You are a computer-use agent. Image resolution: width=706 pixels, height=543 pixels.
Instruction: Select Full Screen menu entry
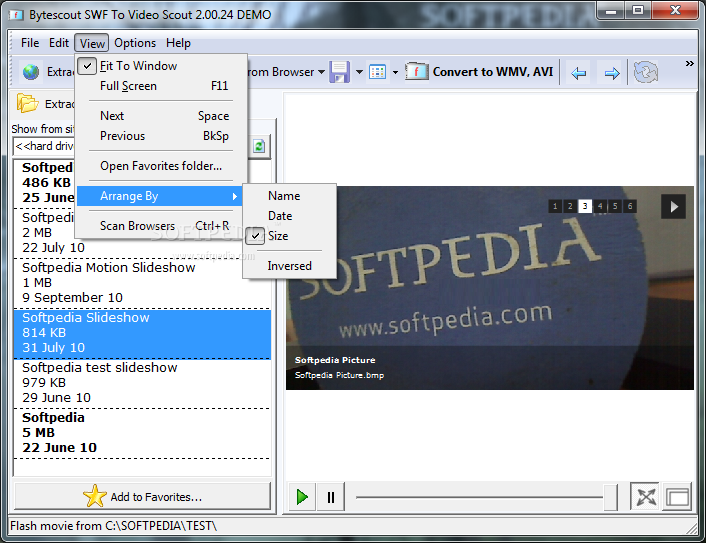[162, 86]
